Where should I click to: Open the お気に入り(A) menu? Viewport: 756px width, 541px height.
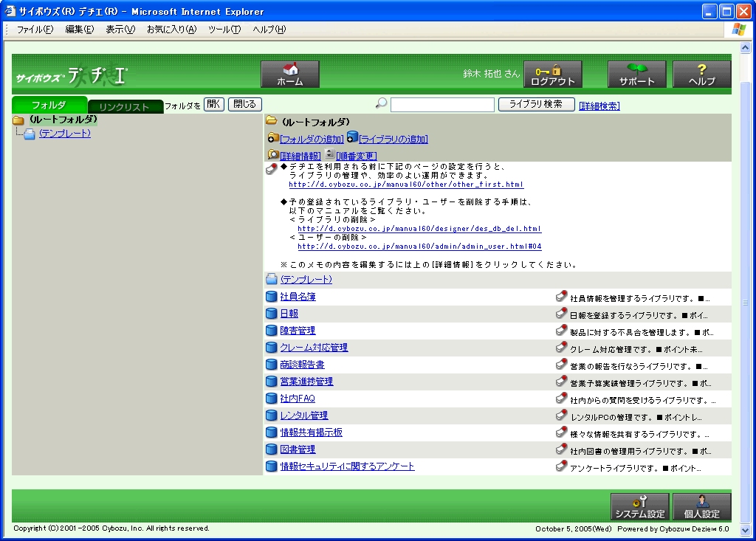172,30
